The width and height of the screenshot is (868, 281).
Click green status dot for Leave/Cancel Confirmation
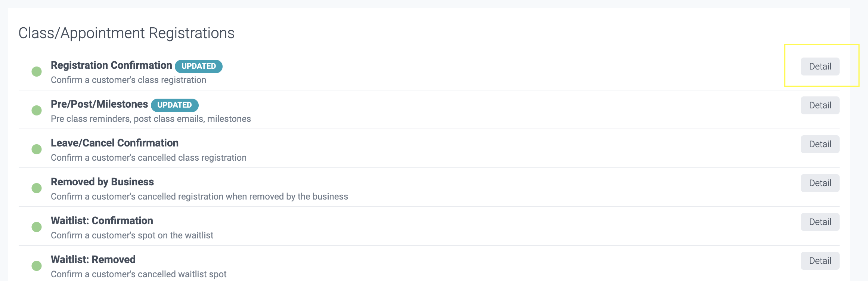pyautogui.click(x=37, y=149)
